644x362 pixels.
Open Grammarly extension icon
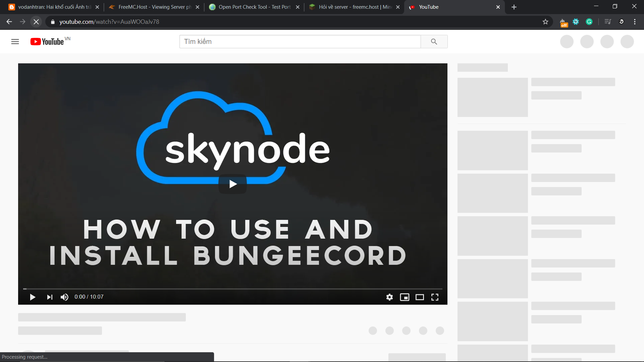click(x=589, y=22)
